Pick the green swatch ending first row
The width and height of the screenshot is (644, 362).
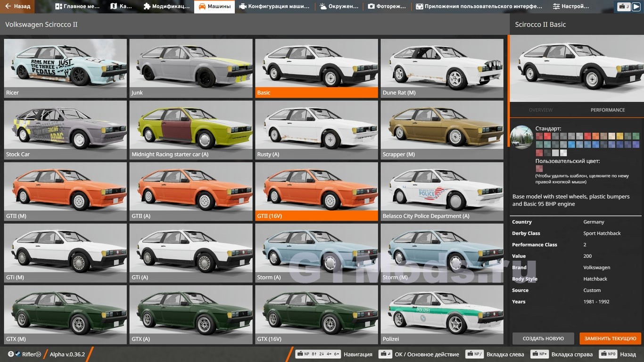[636, 136]
